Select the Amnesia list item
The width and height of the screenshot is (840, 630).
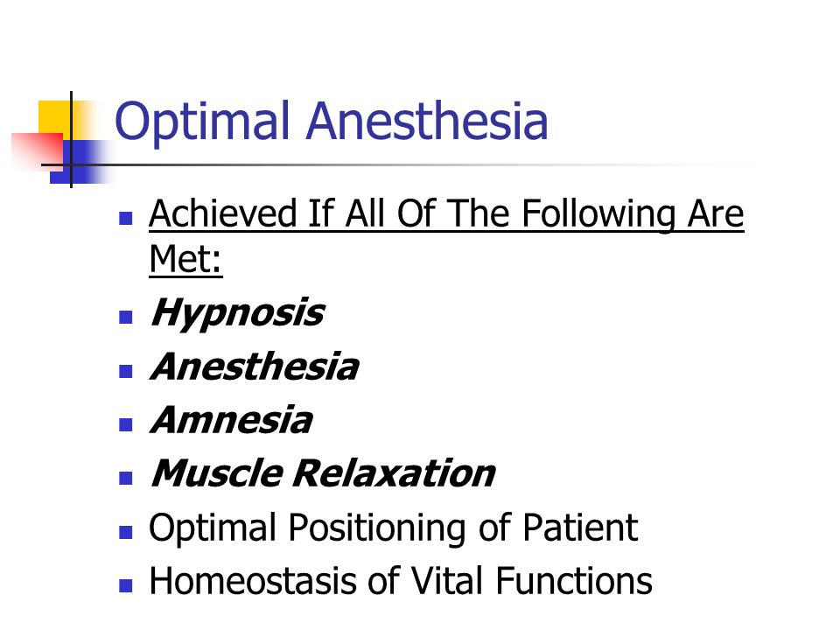tap(231, 421)
